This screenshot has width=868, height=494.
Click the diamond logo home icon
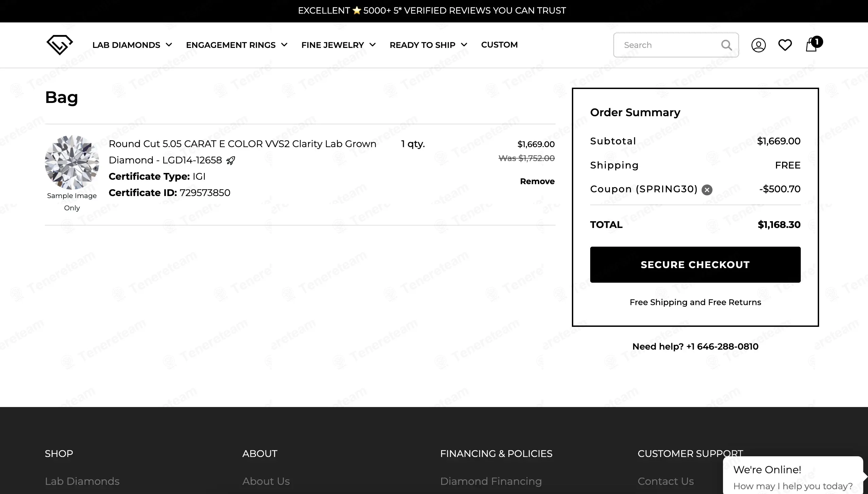click(59, 45)
